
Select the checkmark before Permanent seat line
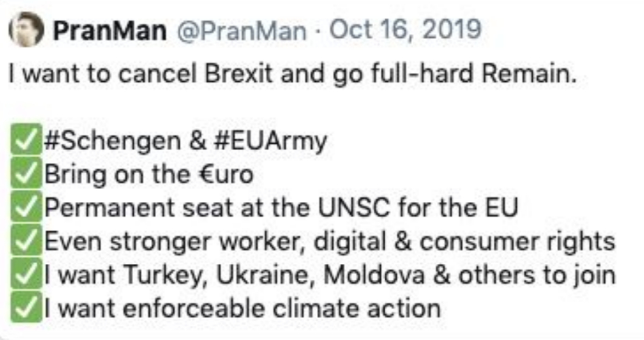click(27, 208)
